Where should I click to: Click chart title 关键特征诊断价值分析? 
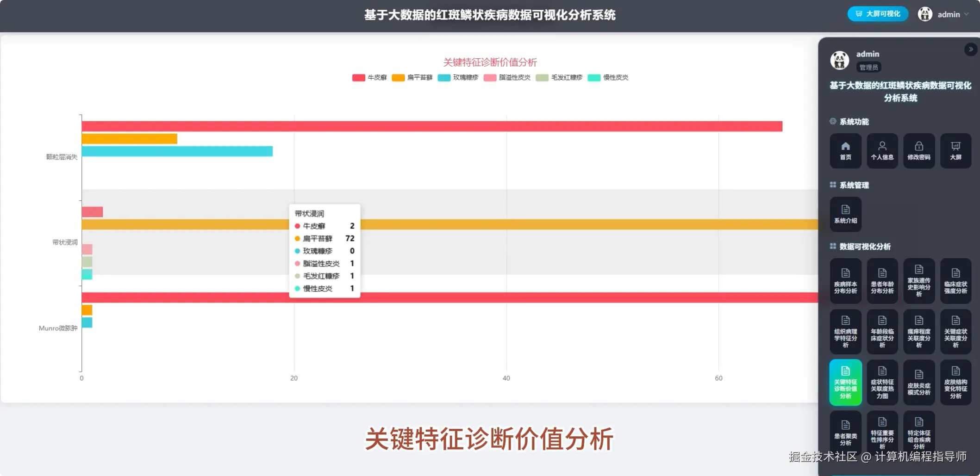pos(490,62)
